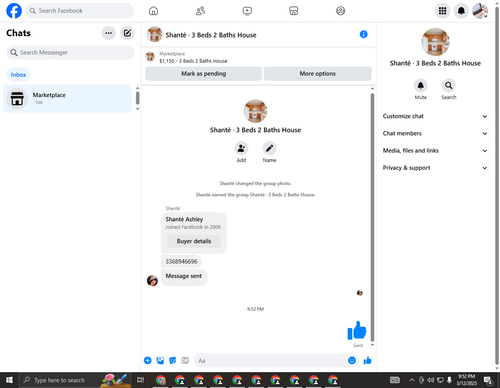Open the Marketplace chat in list
The image size is (500, 388).
click(68, 99)
